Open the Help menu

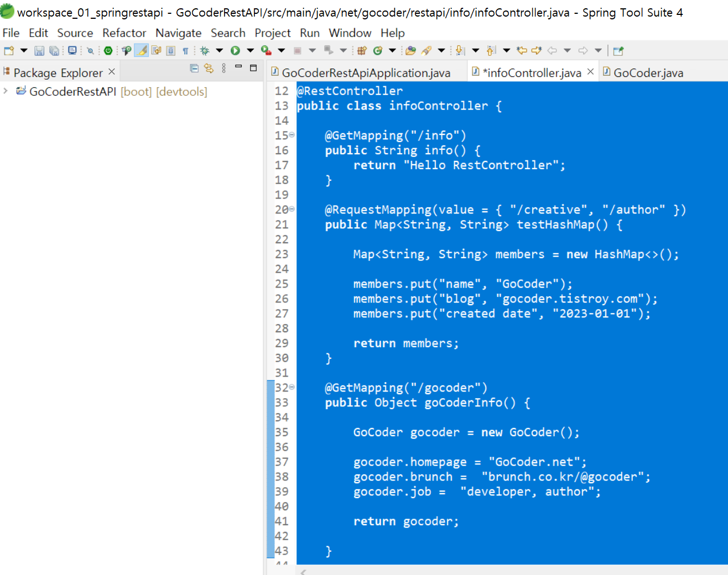[x=393, y=33]
